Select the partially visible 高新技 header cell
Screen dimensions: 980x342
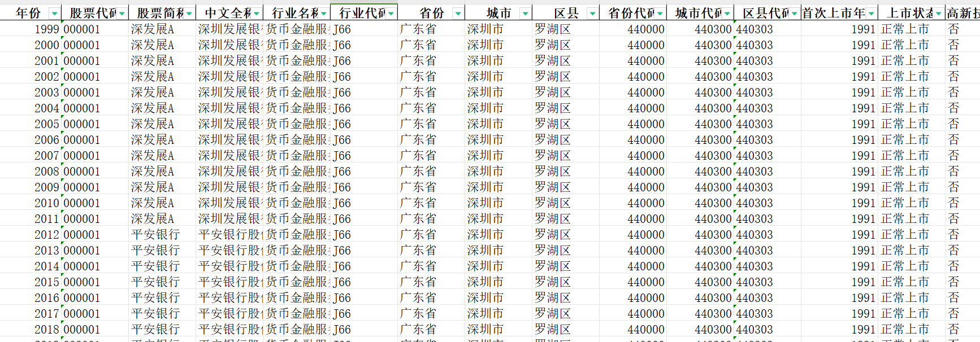(963, 13)
